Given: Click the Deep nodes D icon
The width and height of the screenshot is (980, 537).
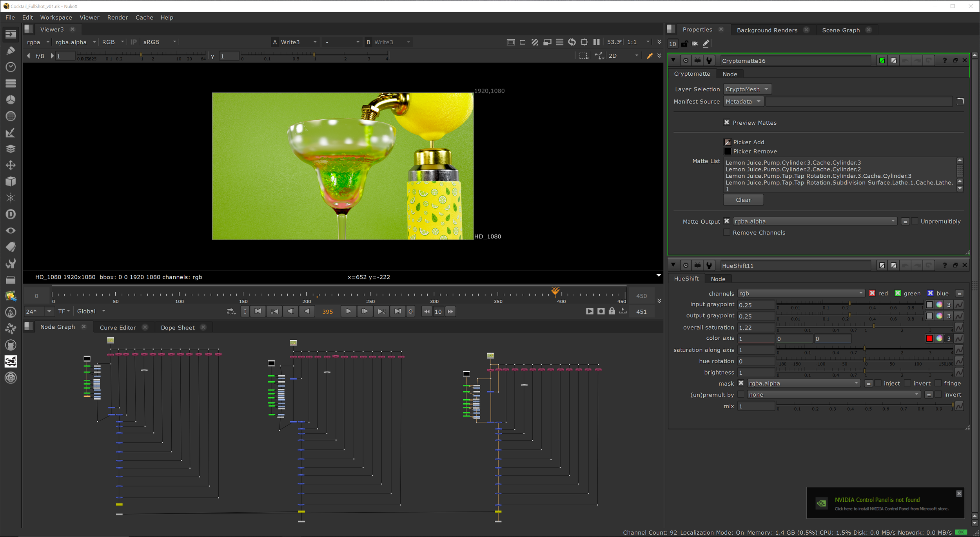Looking at the screenshot, I should point(11,214).
